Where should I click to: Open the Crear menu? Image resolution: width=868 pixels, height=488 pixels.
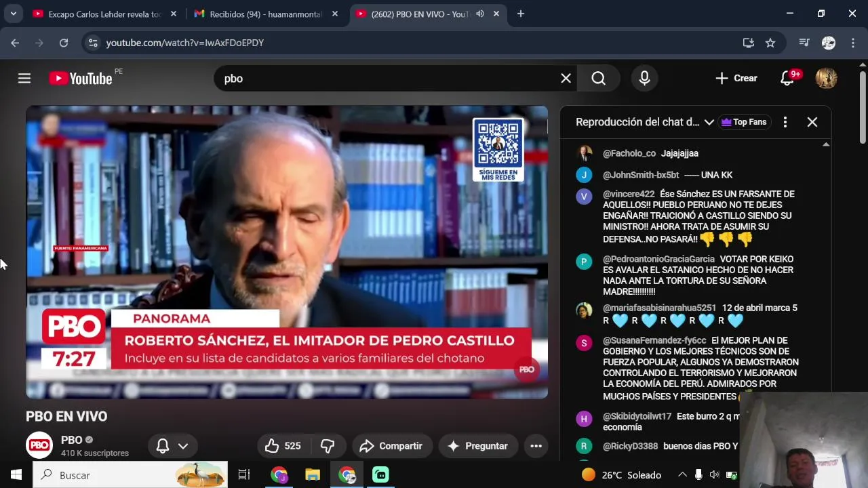tap(736, 79)
